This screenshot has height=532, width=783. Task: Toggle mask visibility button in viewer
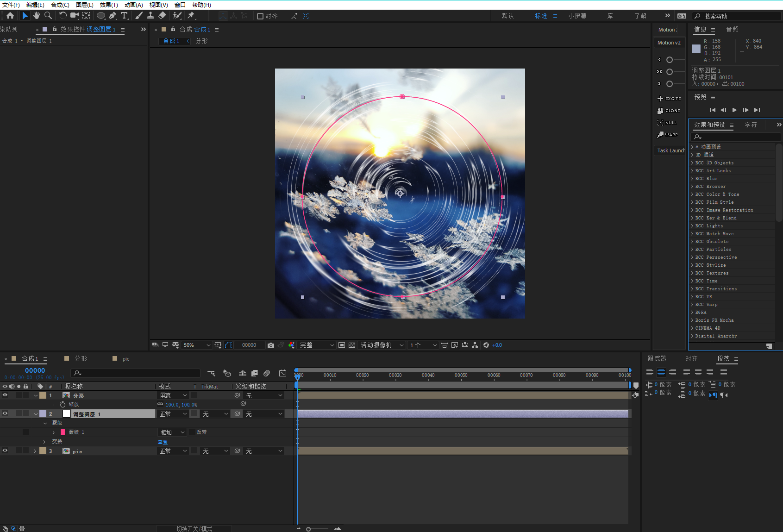pyautogui.click(x=228, y=345)
